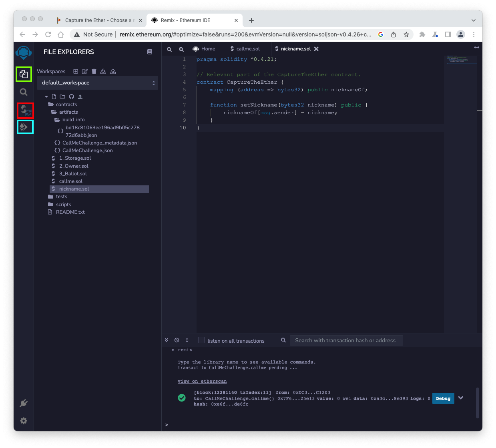Collapse the artifacts folder
Screen dimensions: 496x448
[68, 112]
